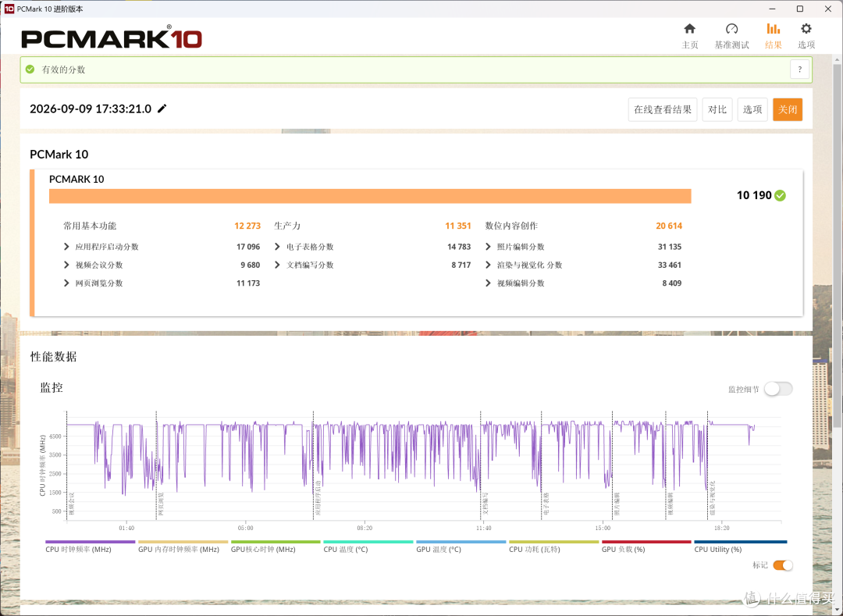Toggle GPU 内存时钟频率 legend
The height and width of the screenshot is (616, 843).
pos(183,547)
